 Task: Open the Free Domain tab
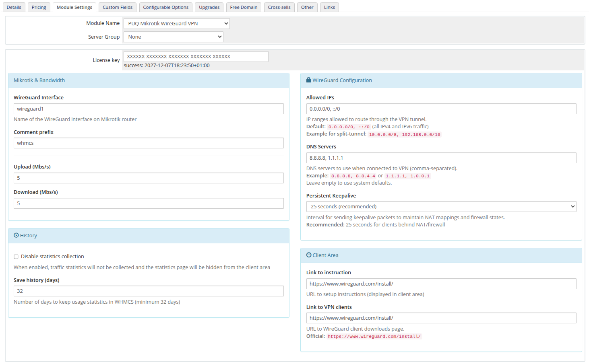243,7
